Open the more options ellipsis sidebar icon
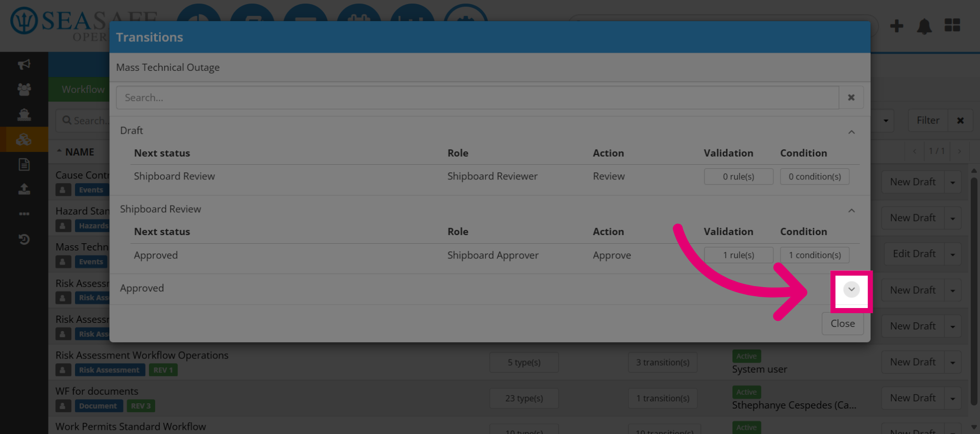This screenshot has width=980, height=434. point(24,214)
